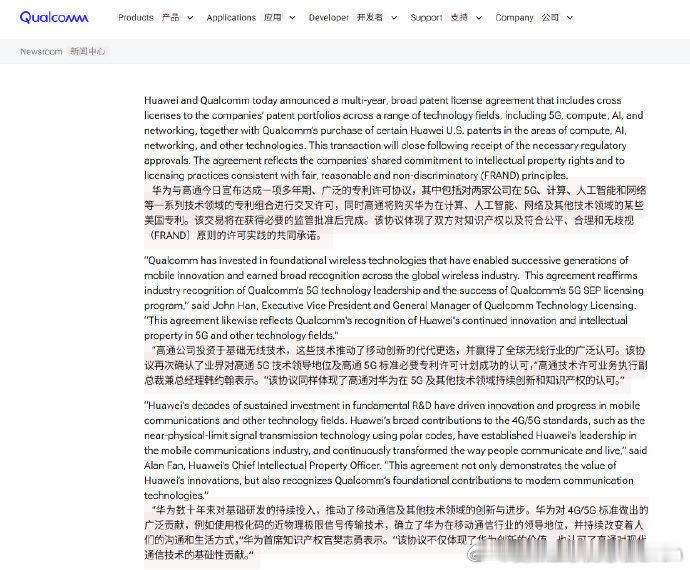Click Chinese paragraph starting '华为与高通今日宣布'
This screenshot has height=570, width=690.
click(x=395, y=213)
